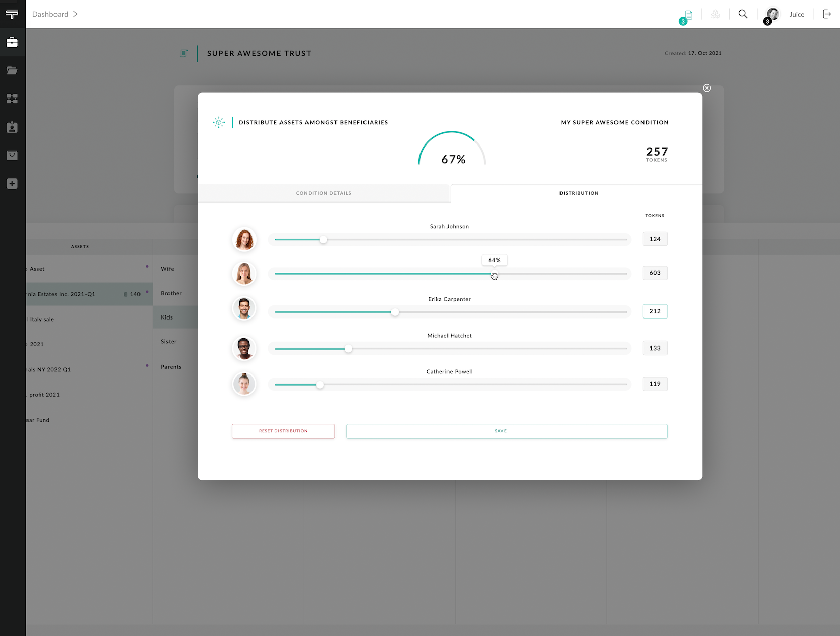Image resolution: width=840 pixels, height=636 pixels.
Task: Select the ID badge sidebar icon
Action: [x=12, y=127]
